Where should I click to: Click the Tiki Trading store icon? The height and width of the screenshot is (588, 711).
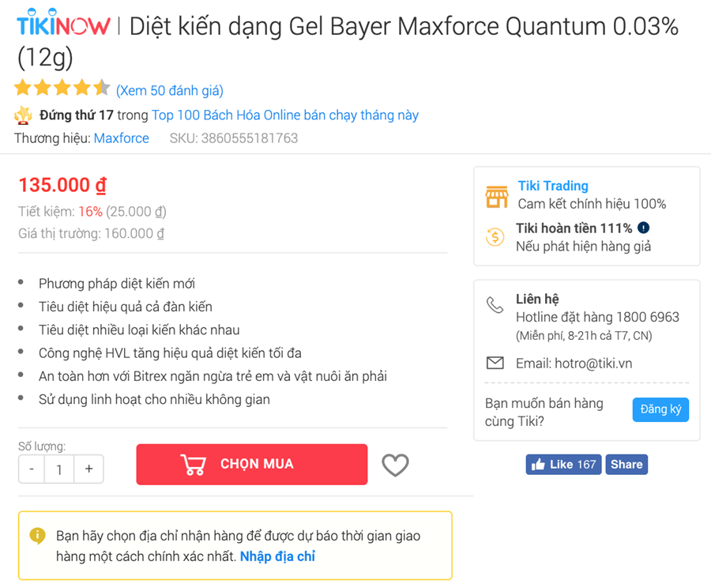pos(496,196)
